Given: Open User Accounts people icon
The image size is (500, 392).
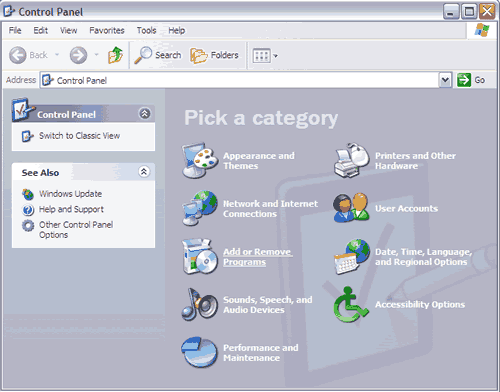Looking at the screenshot, I should [351, 208].
